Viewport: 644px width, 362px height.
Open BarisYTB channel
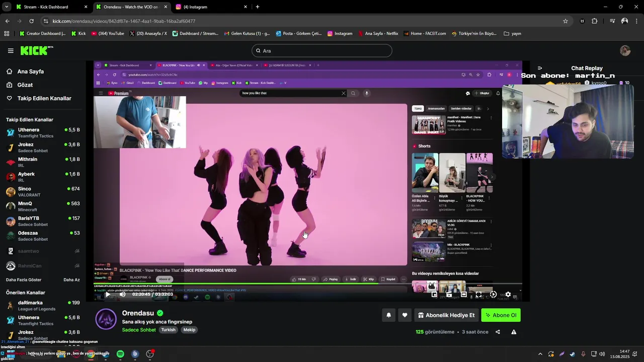pyautogui.click(x=43, y=221)
